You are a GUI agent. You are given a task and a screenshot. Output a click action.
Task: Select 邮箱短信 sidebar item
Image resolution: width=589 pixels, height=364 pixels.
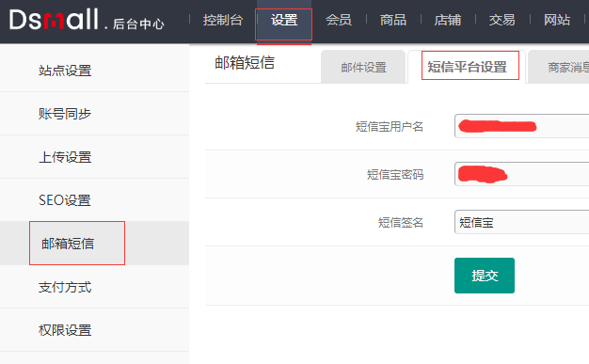tap(94, 244)
